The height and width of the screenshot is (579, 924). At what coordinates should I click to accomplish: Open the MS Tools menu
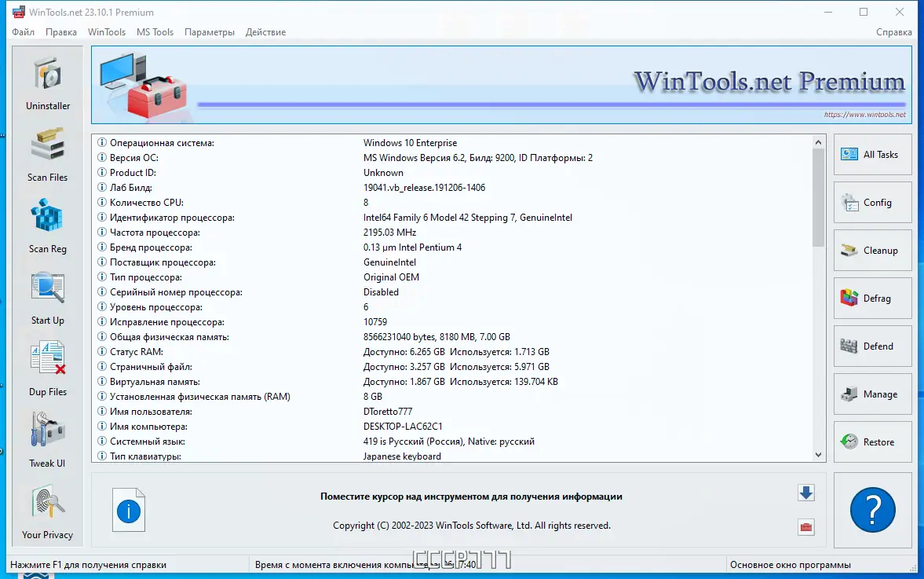pyautogui.click(x=155, y=32)
